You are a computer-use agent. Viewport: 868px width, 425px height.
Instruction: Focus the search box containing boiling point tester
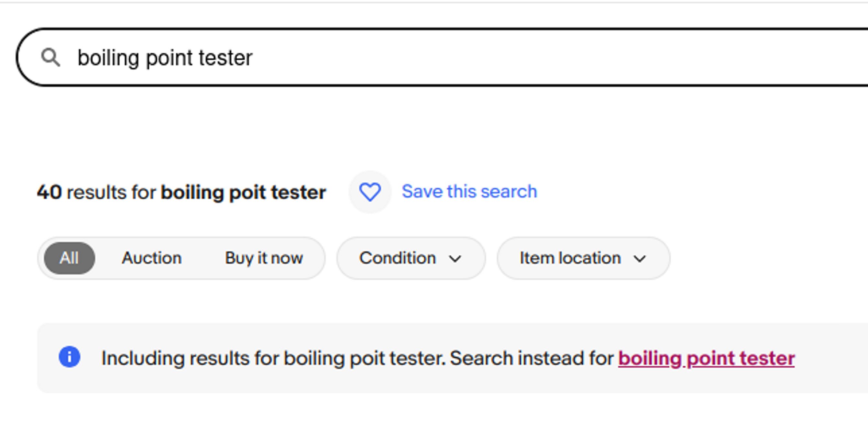pyautogui.click(x=442, y=57)
